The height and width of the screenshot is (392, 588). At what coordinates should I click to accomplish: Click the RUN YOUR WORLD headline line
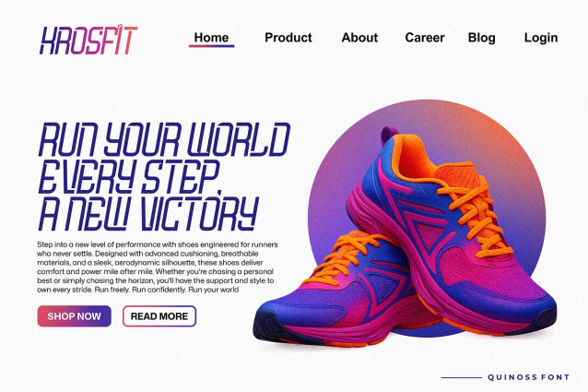click(164, 139)
